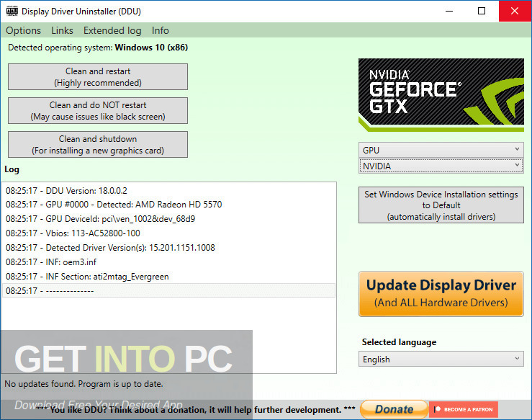Close the Display Driver Uninstaller window

coord(515,11)
